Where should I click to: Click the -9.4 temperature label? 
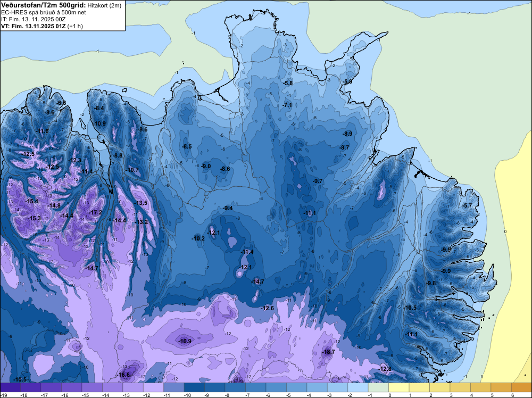pyautogui.click(x=227, y=208)
